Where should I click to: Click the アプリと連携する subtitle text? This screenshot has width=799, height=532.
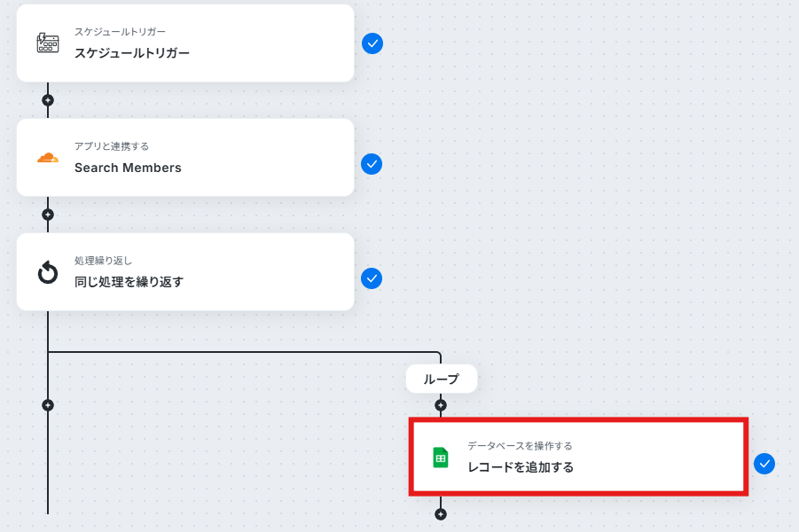(x=112, y=146)
